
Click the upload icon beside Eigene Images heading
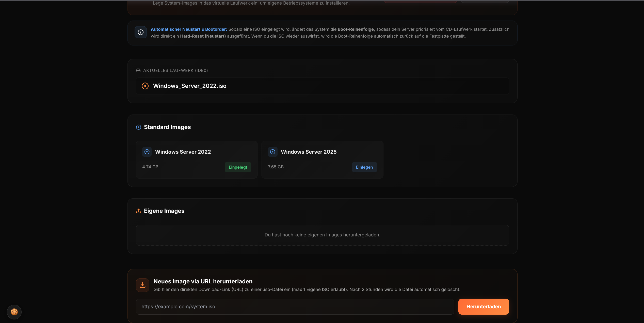click(x=138, y=211)
